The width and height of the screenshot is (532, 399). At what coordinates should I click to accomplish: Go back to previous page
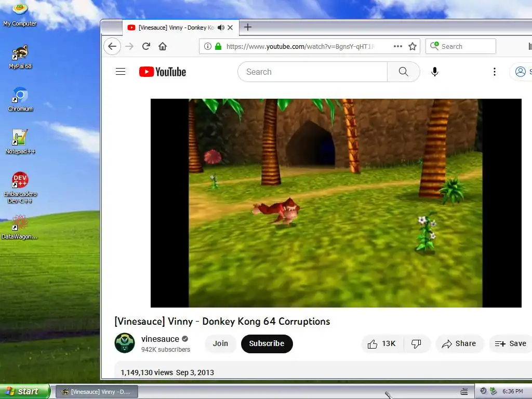click(x=112, y=46)
